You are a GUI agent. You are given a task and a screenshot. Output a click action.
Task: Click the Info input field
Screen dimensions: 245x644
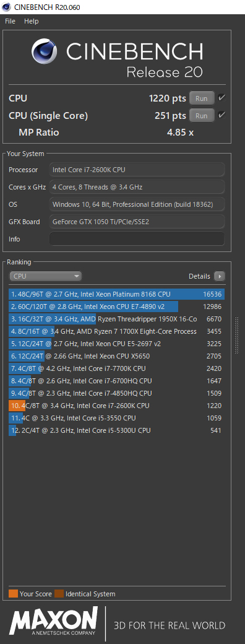(x=137, y=239)
